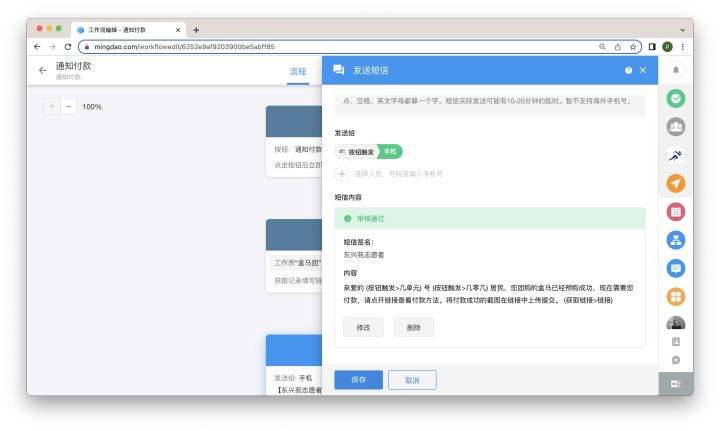The width and height of the screenshot is (720, 431).
Task: Zoom out canvas with minus button
Action: 68,106
